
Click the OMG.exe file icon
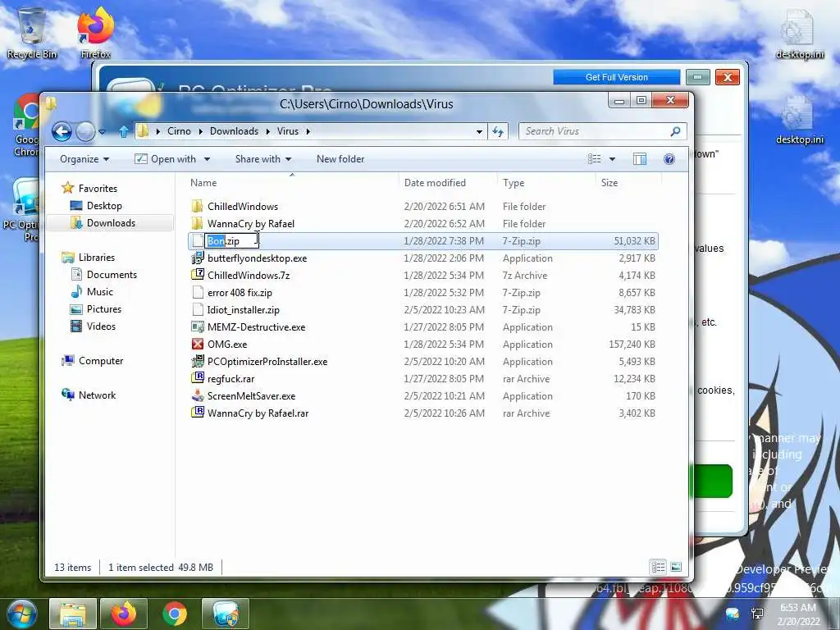pyautogui.click(x=198, y=344)
